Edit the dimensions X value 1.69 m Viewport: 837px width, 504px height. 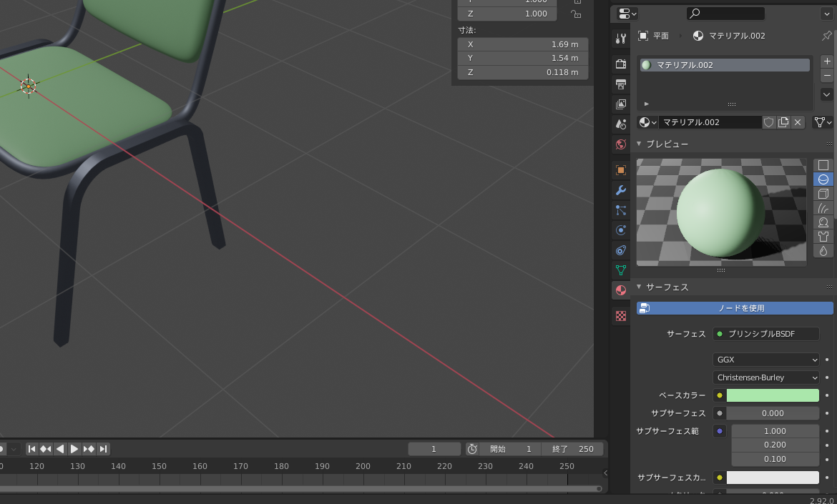pyautogui.click(x=523, y=44)
